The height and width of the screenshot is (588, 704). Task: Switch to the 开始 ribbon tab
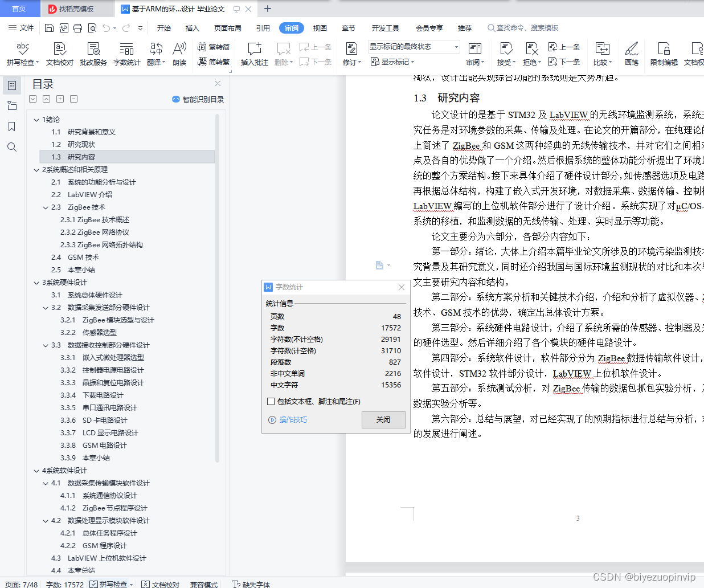click(x=164, y=28)
